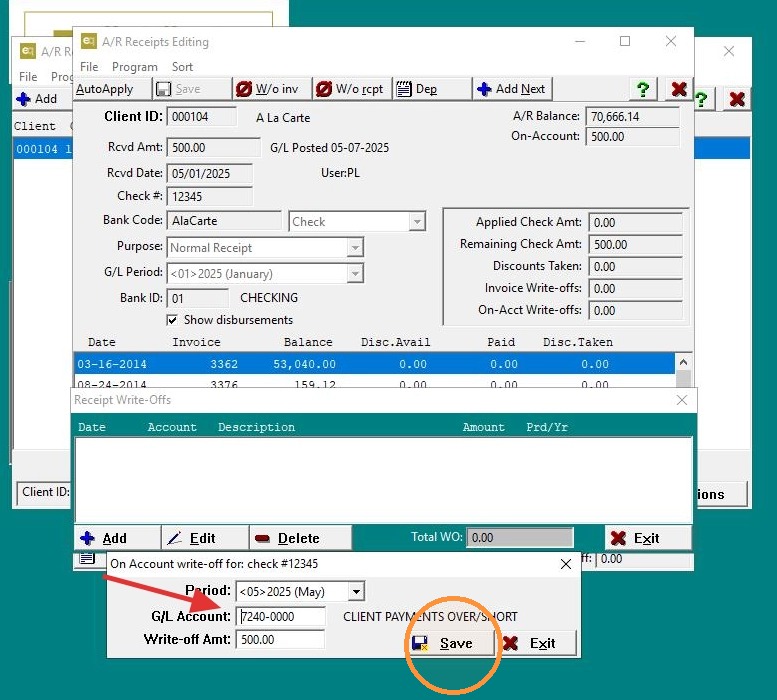Click the On-Acct Write-offs value
The image size is (777, 700).
coord(635,311)
